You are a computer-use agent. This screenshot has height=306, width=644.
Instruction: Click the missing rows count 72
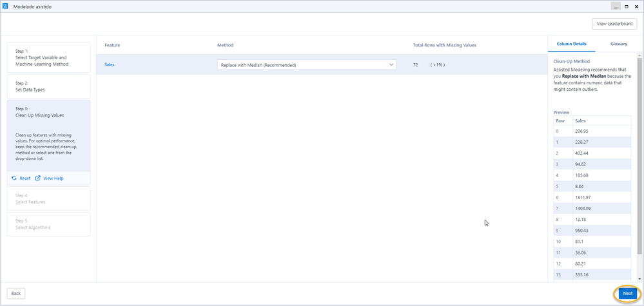point(415,65)
